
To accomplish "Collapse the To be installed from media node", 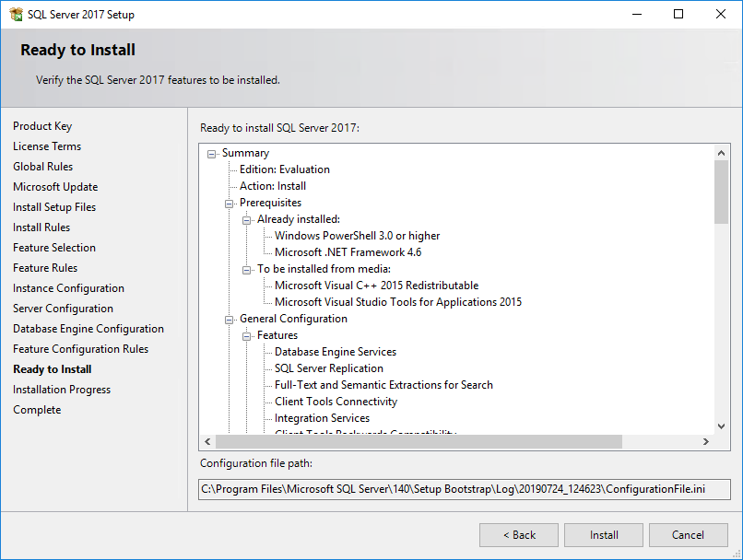I will click(x=246, y=270).
